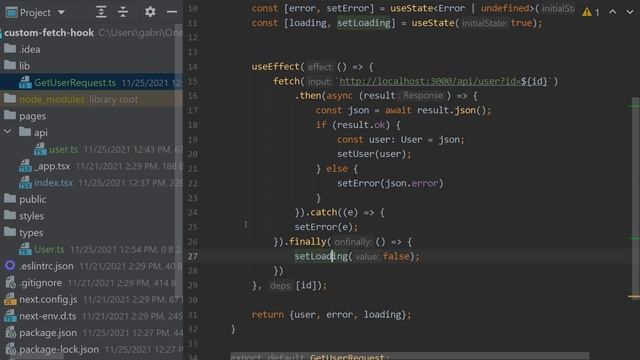Screen dimensions: 640x360
Task: Open .gitignore file
Action: coord(40,282)
